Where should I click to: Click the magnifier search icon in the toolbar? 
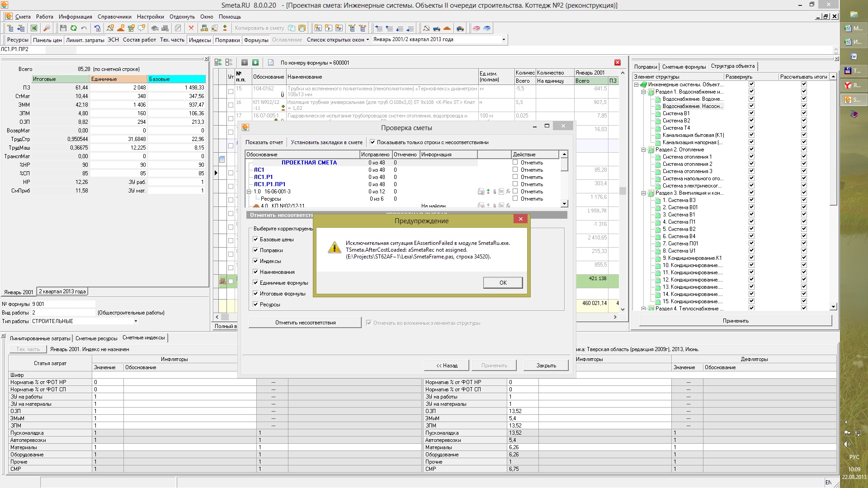(47, 28)
